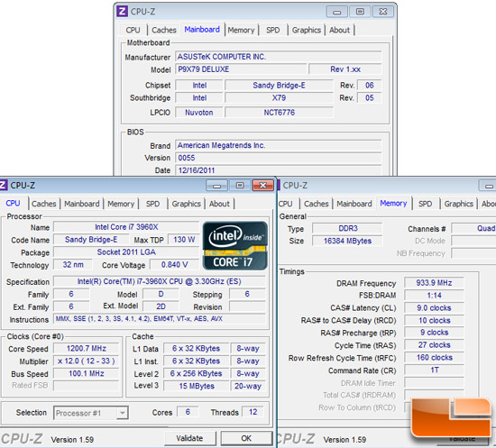The height and width of the screenshot is (448, 496).
Task: Click the BIOS Version field 0055
Action: pos(279,158)
